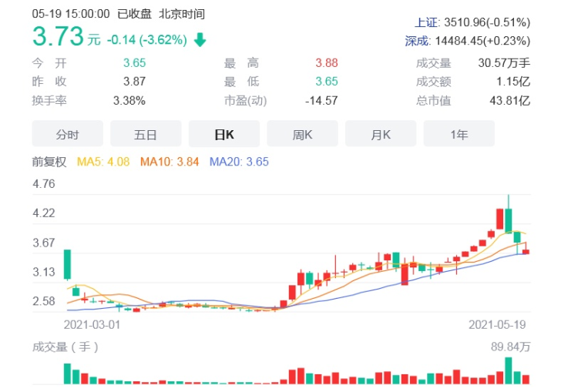Click the yellow MA5 indicator label
The width and height of the screenshot is (578, 392).
(102, 162)
